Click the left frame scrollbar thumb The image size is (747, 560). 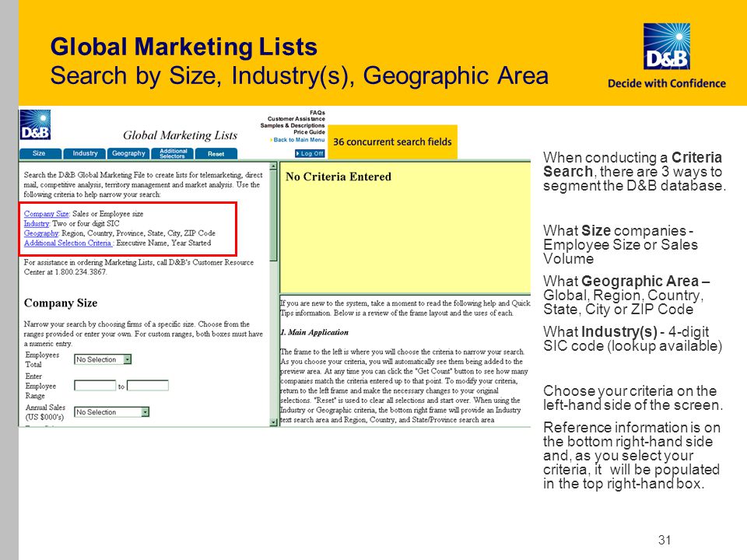point(273,215)
